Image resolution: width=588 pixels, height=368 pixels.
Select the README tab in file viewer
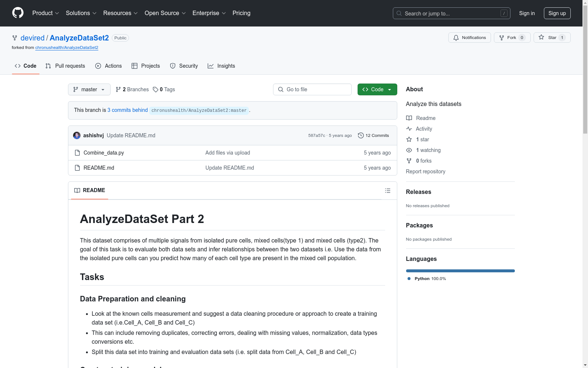pos(90,190)
